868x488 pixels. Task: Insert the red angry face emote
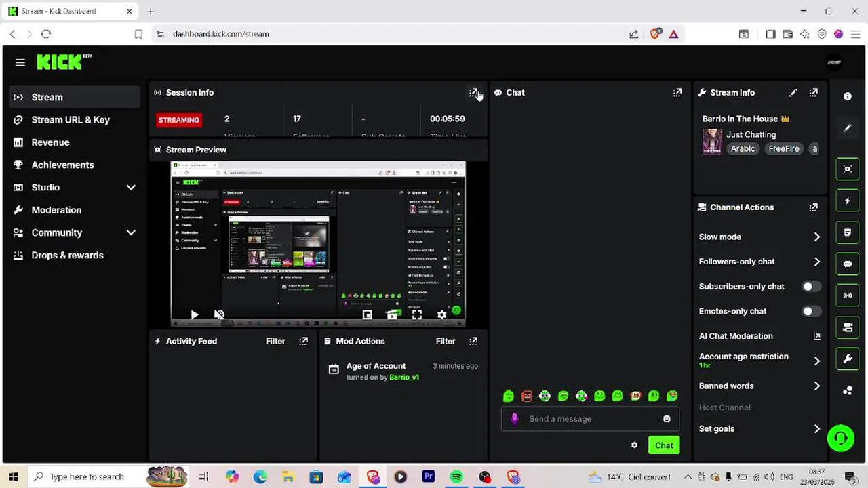click(527, 396)
